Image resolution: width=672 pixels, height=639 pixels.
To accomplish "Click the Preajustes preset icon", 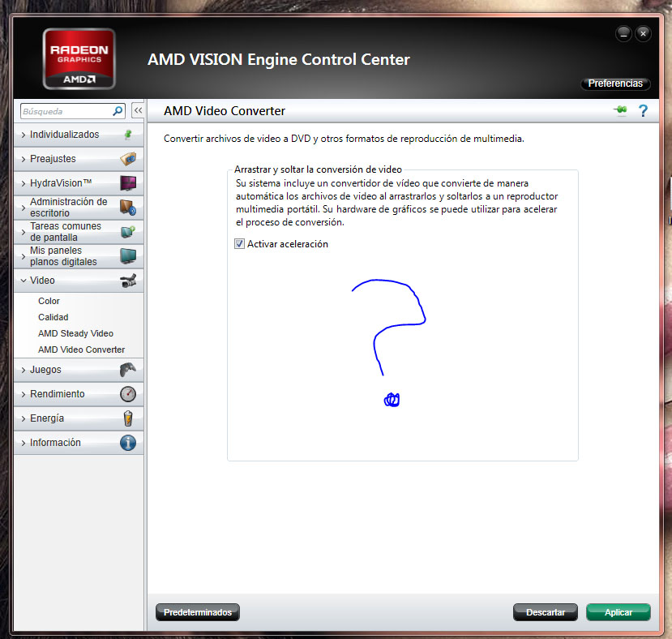I will point(128,159).
